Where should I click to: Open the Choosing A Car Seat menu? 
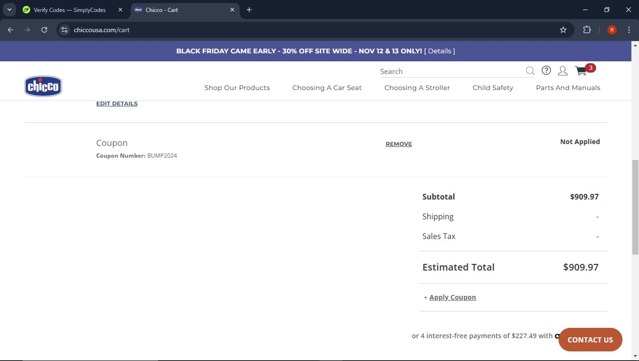click(x=327, y=88)
